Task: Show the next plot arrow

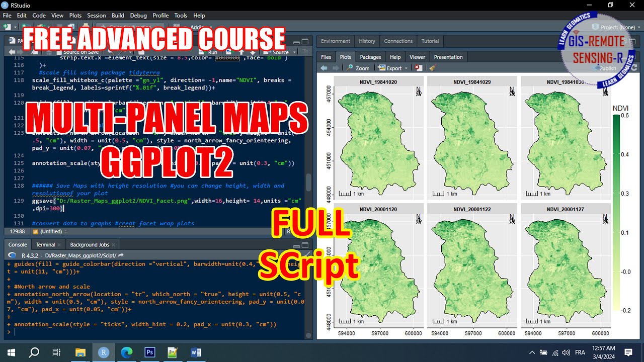Action: point(335,68)
